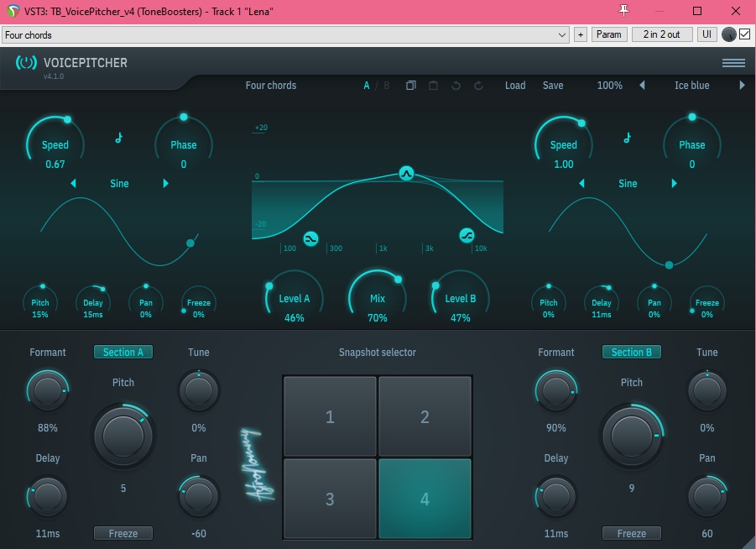Select the low-cut filter node
This screenshot has height=549, width=756.
coord(311,238)
